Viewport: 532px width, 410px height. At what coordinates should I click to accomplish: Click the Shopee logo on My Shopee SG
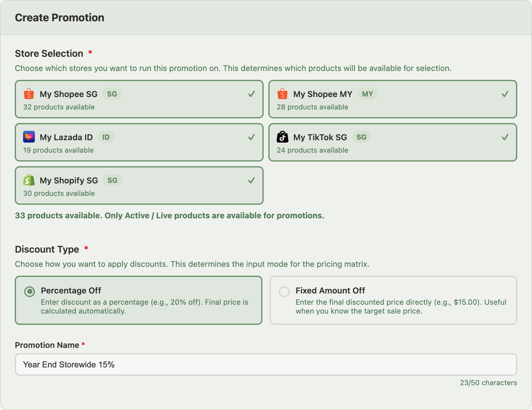(x=29, y=94)
